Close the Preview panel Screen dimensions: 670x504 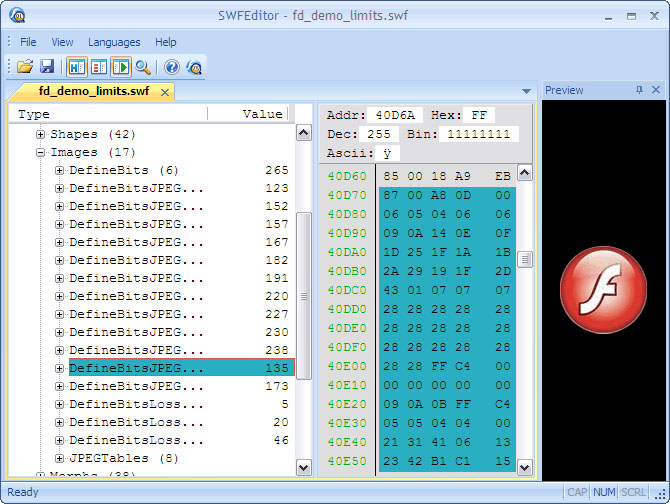[656, 90]
